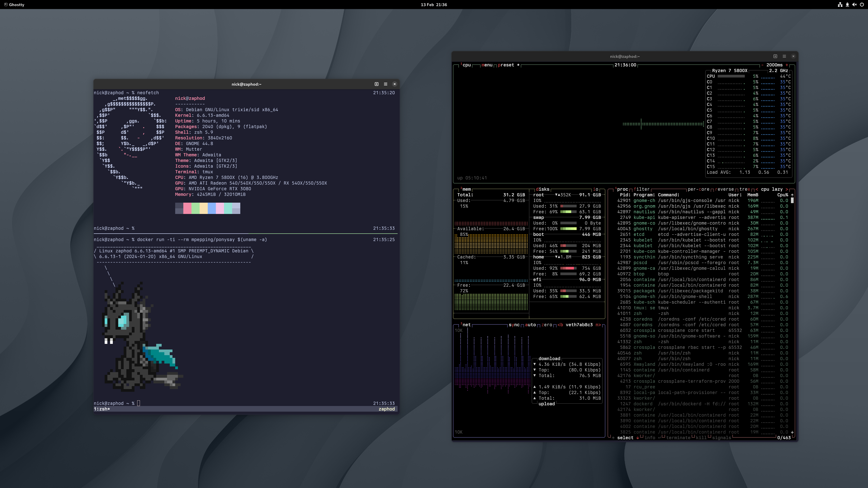Open btop menu option
Image resolution: width=868 pixels, height=488 pixels.
(487, 65)
